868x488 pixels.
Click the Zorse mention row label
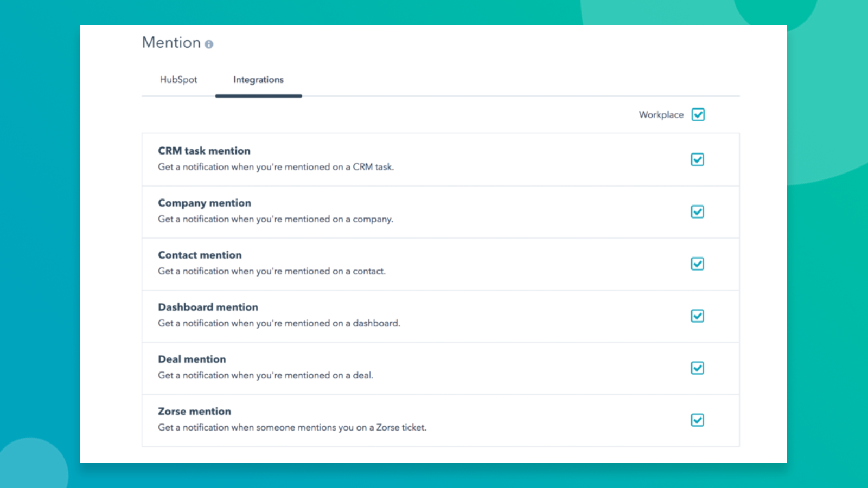(x=194, y=411)
